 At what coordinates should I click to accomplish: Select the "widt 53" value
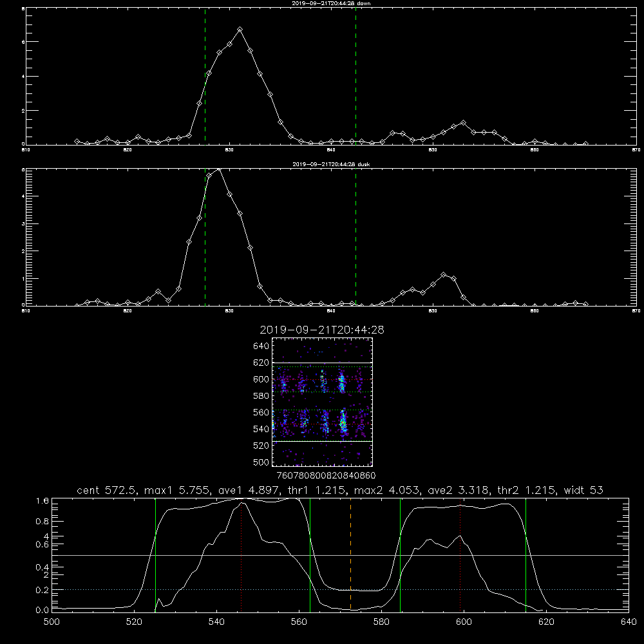[x=583, y=490]
